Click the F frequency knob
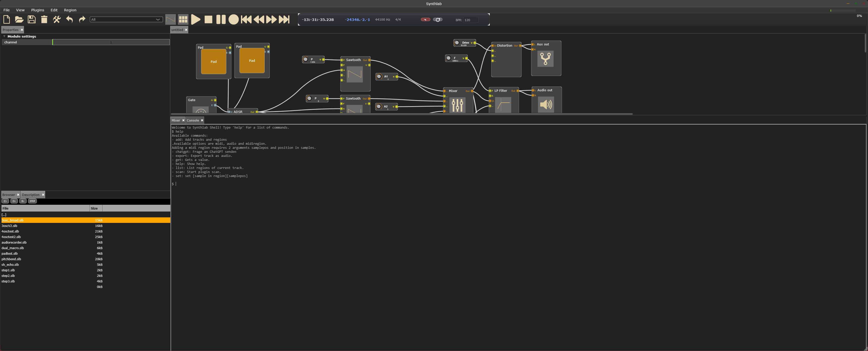868x351 pixels. coord(448,58)
